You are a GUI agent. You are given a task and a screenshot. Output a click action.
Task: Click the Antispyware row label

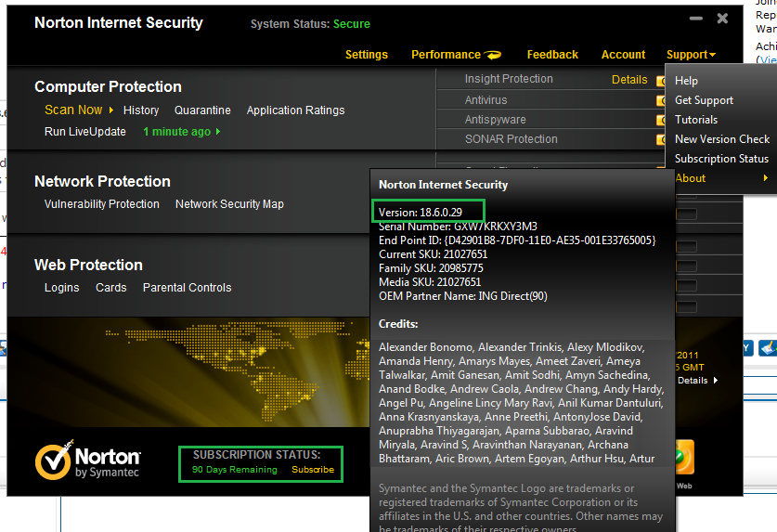(x=495, y=120)
